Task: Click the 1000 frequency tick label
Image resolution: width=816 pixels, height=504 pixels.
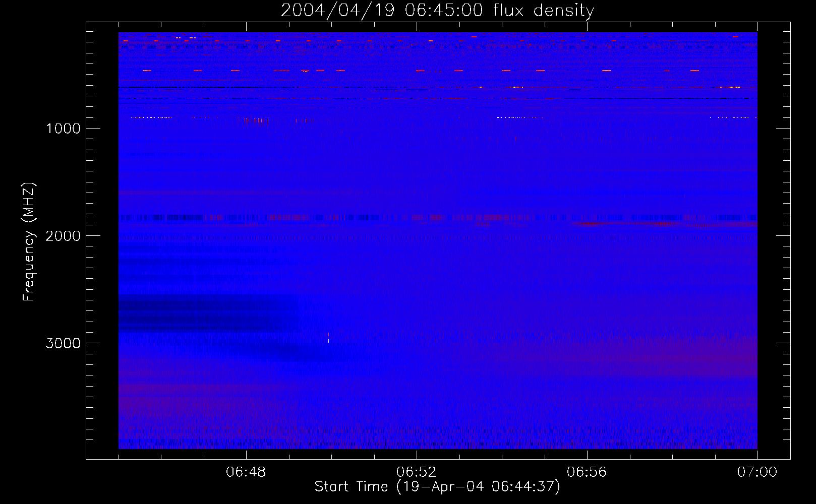Action: point(63,129)
